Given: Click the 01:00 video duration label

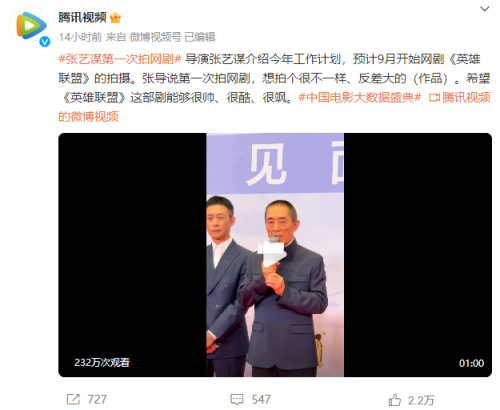Looking at the screenshot, I should [x=471, y=363].
